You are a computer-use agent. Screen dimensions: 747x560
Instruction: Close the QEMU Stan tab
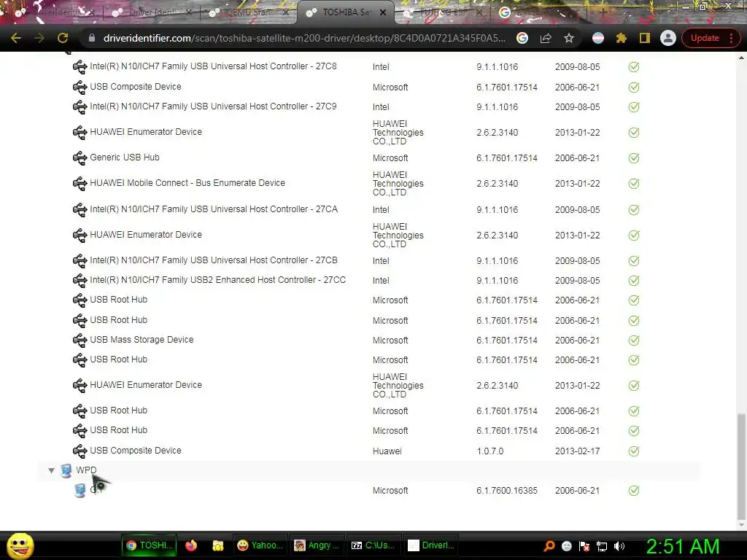click(286, 12)
